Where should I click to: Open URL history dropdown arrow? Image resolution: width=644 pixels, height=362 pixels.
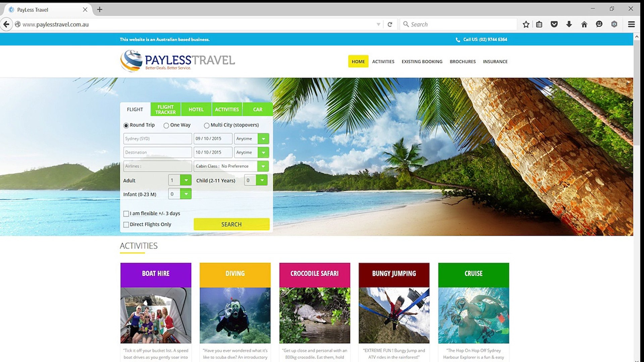point(378,24)
